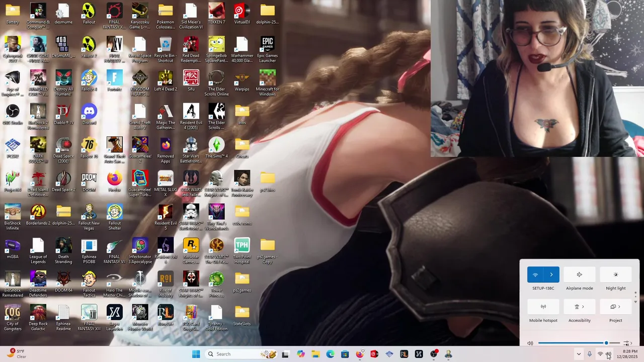The height and width of the screenshot is (362, 644).
Task: Open Jagex Launcher taskbar icon
Action: pyautogui.click(x=419, y=354)
